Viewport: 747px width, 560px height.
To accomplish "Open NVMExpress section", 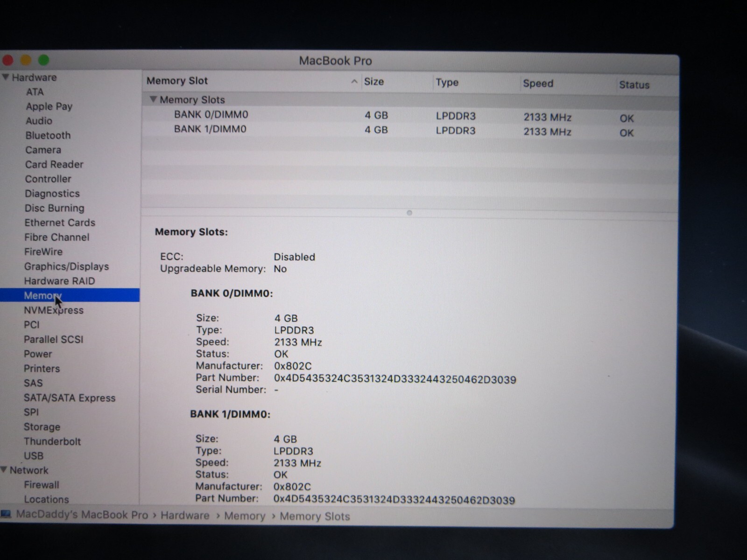I will (54, 310).
